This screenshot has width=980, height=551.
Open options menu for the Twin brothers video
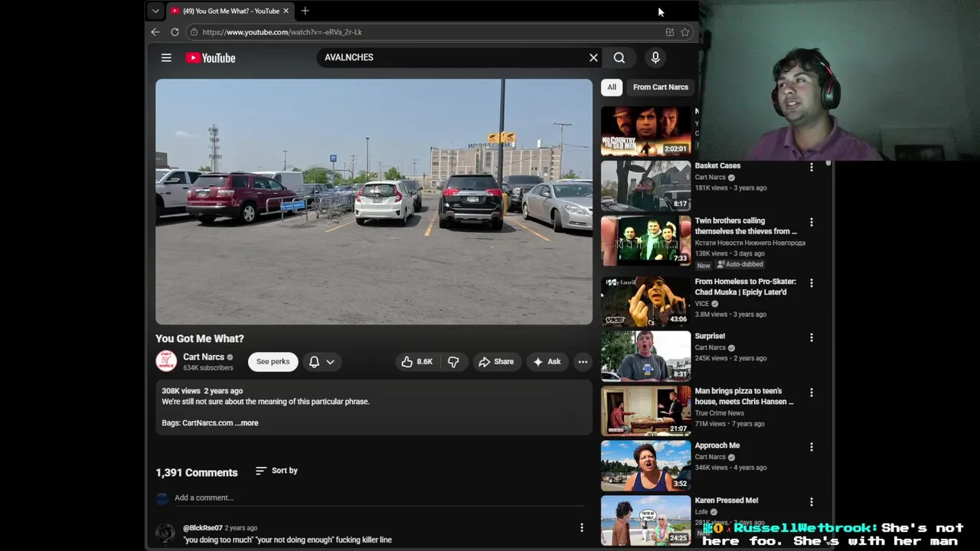pos(812,222)
